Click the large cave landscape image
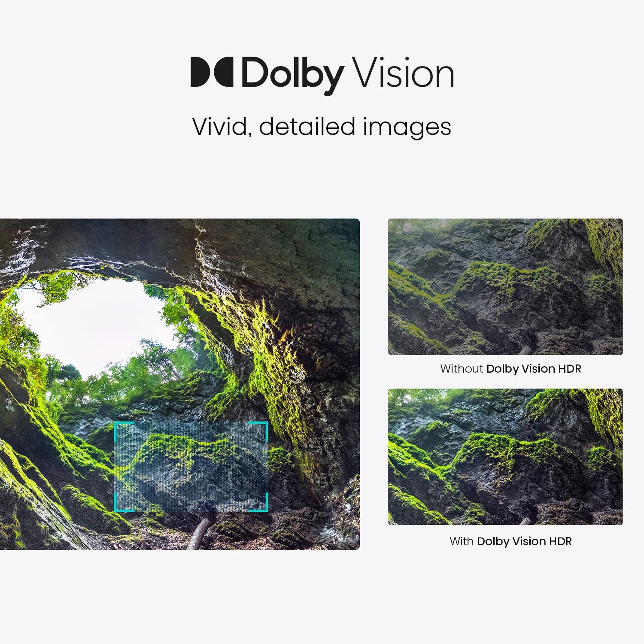The width and height of the screenshot is (644, 644). (x=180, y=384)
